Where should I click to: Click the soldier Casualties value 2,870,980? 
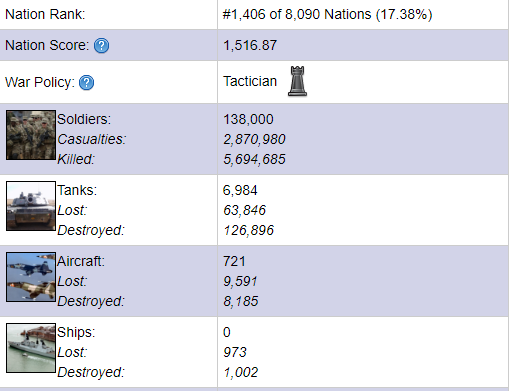(x=254, y=139)
